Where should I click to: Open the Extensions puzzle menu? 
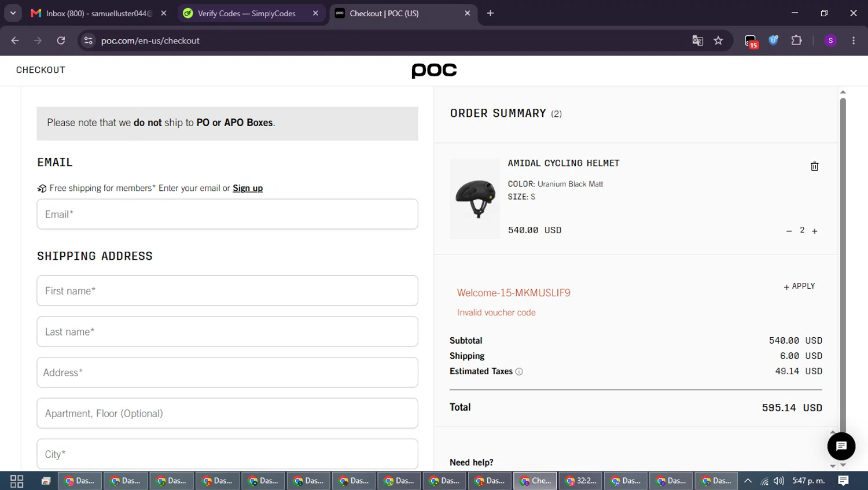[796, 40]
